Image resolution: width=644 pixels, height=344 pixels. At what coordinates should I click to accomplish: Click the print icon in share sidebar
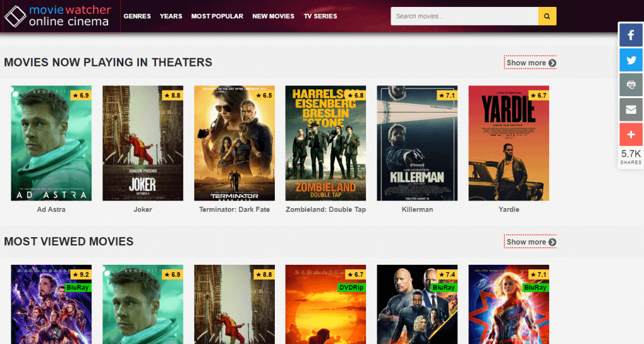(x=631, y=84)
